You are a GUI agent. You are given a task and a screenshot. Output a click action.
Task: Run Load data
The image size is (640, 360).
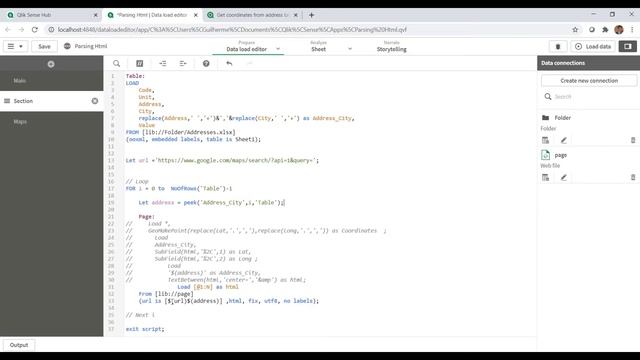coord(593,47)
